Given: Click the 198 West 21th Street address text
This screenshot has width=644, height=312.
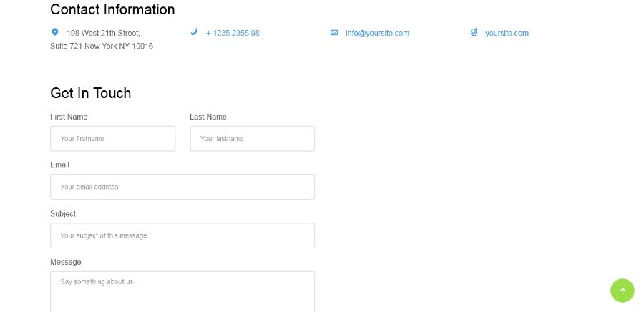Looking at the screenshot, I should pyautogui.click(x=103, y=33).
